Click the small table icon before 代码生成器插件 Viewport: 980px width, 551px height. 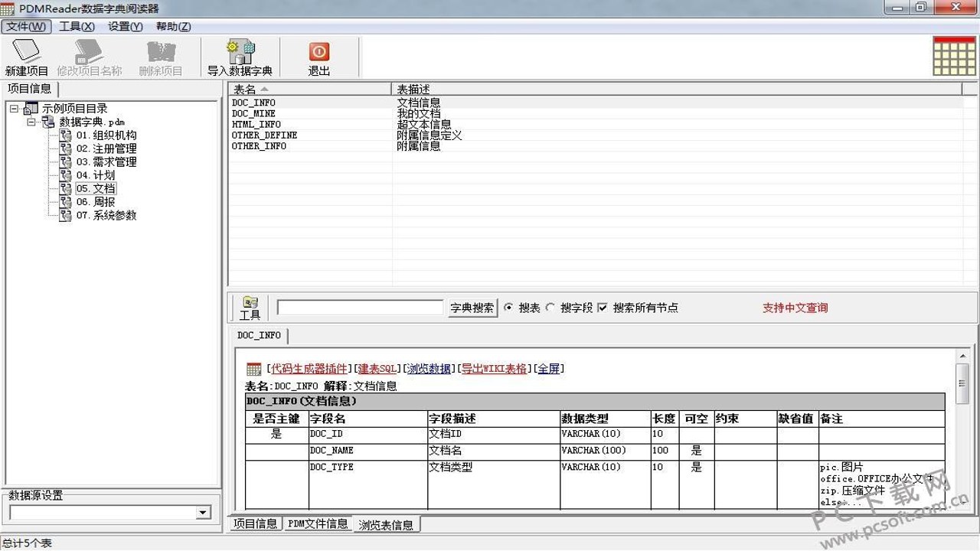253,369
